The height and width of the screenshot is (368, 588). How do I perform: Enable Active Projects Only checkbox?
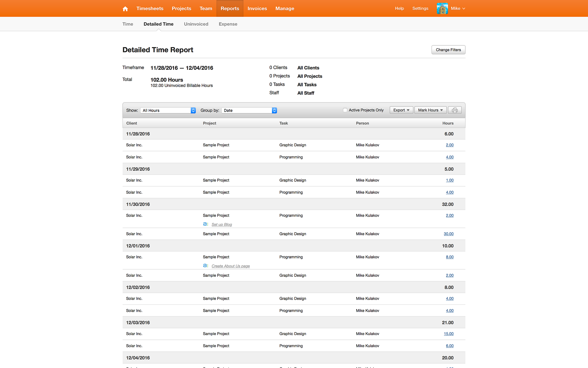[345, 110]
